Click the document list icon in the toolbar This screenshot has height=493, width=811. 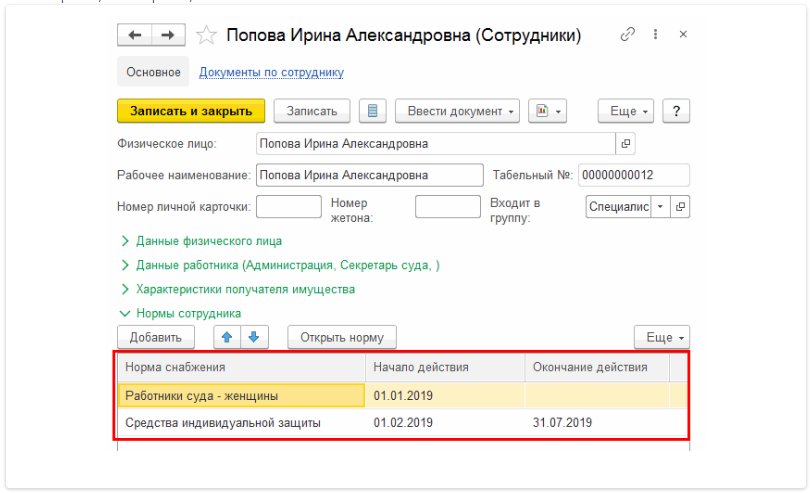(372, 111)
